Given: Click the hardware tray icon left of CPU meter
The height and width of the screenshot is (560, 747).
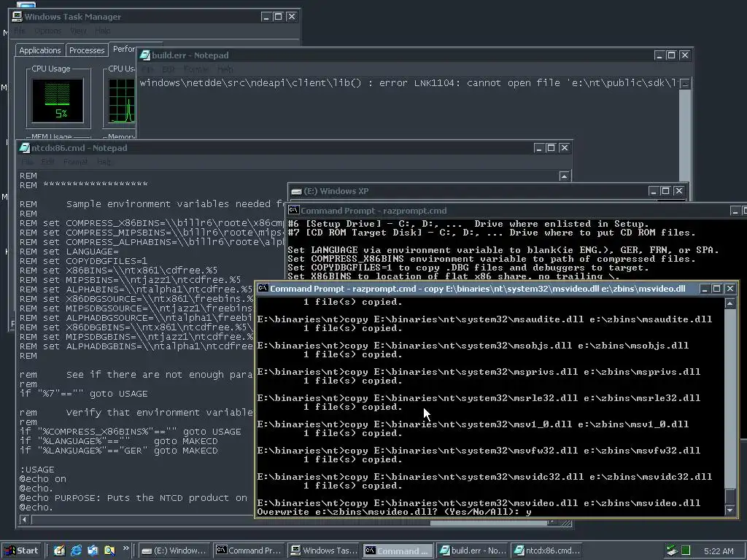Looking at the screenshot, I should coord(672,551).
